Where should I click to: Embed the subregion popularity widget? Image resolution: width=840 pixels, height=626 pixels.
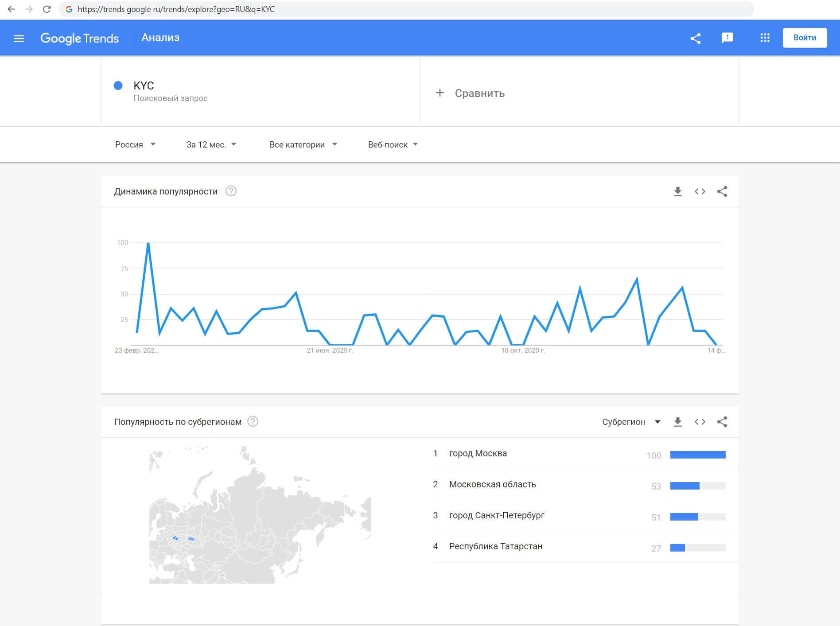700,422
